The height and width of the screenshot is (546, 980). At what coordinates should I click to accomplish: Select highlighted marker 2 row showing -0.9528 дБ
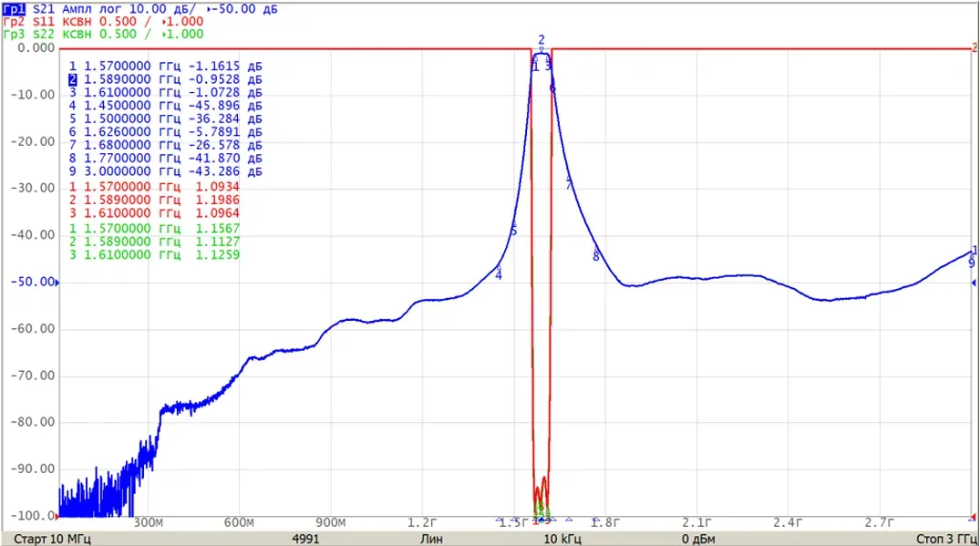click(166, 79)
